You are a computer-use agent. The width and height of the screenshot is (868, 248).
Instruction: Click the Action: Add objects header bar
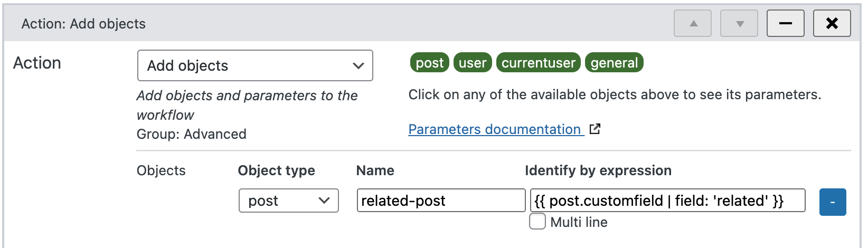point(338,24)
